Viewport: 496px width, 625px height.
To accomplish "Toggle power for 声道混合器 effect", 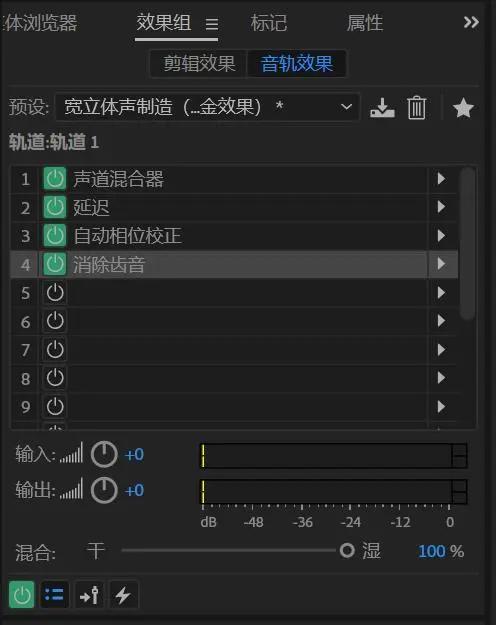I will pos(55,179).
